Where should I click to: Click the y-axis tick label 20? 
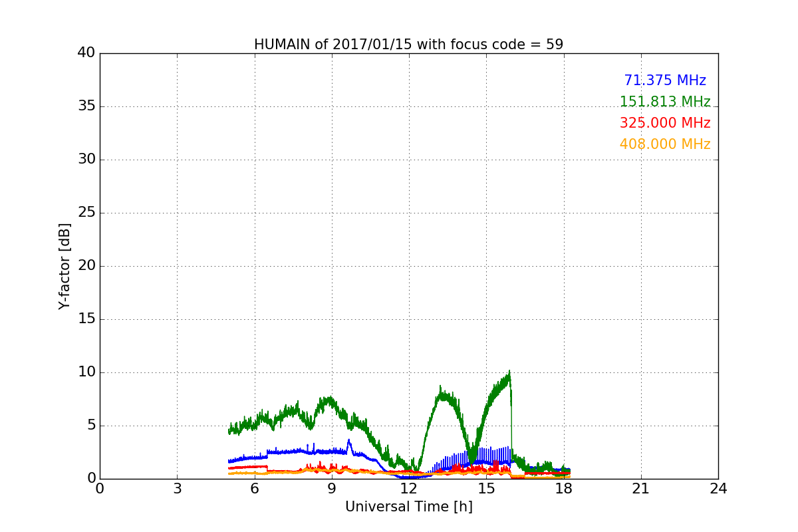[86, 266]
